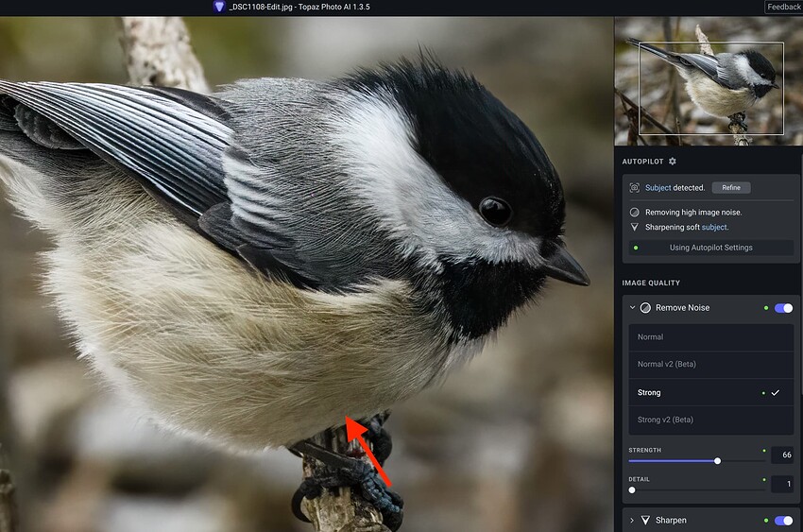Screen dimensions: 803x532
Task: Select the Normal noise model
Action: pyautogui.click(x=710, y=337)
